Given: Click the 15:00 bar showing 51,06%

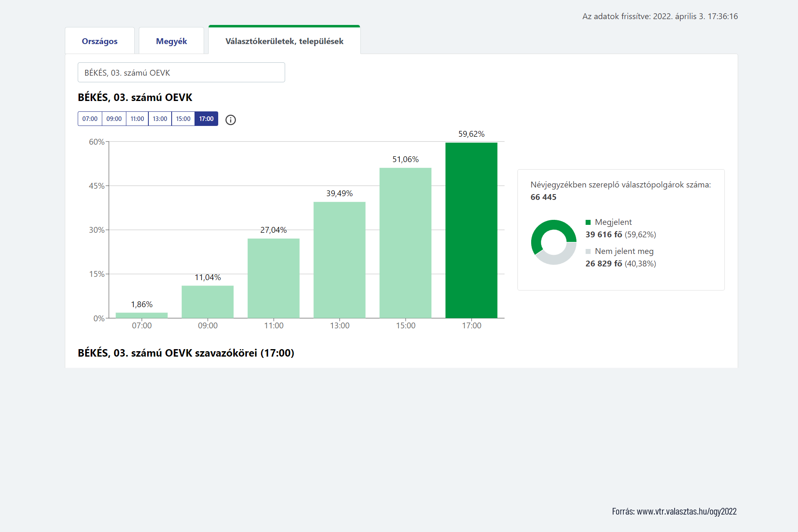Looking at the screenshot, I should (x=405, y=243).
